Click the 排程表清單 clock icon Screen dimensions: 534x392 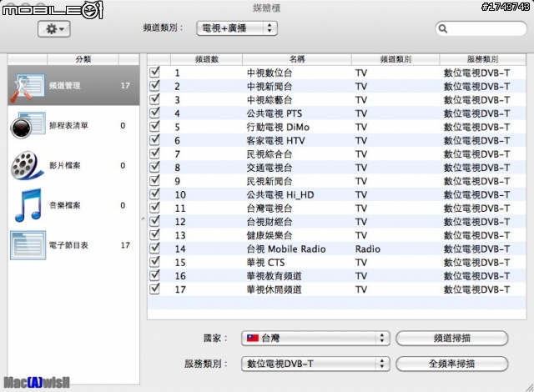pos(28,125)
